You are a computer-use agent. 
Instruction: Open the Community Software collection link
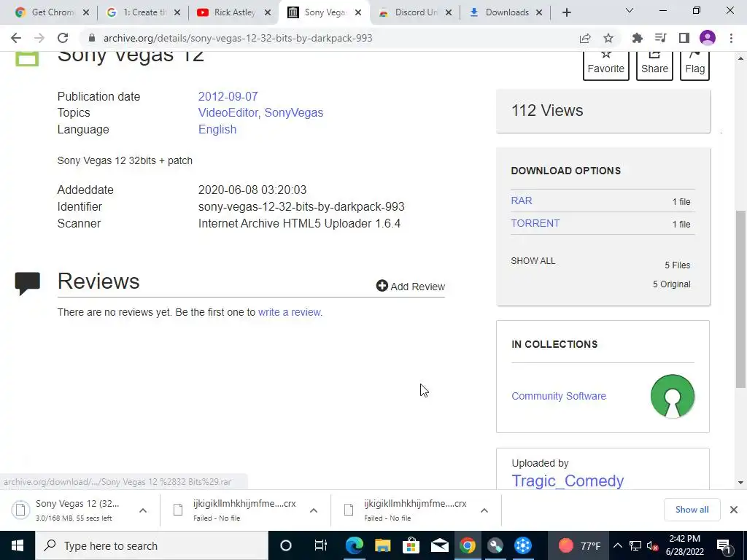(x=558, y=396)
